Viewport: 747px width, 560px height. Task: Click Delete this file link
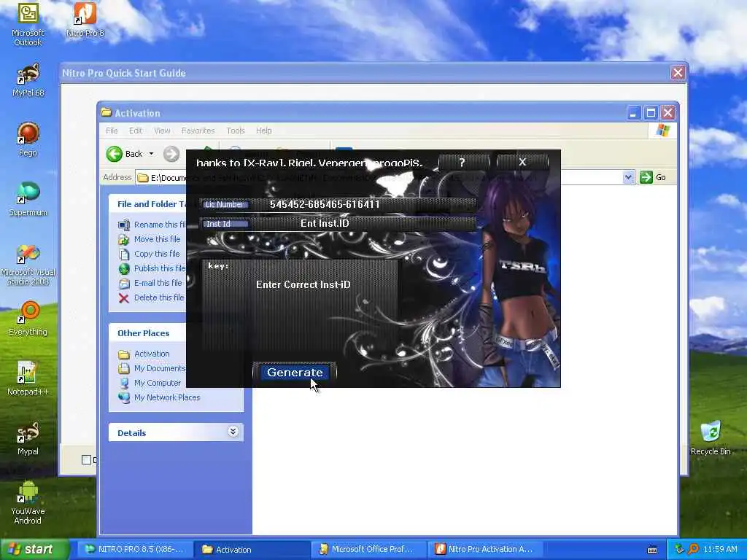coord(159,297)
